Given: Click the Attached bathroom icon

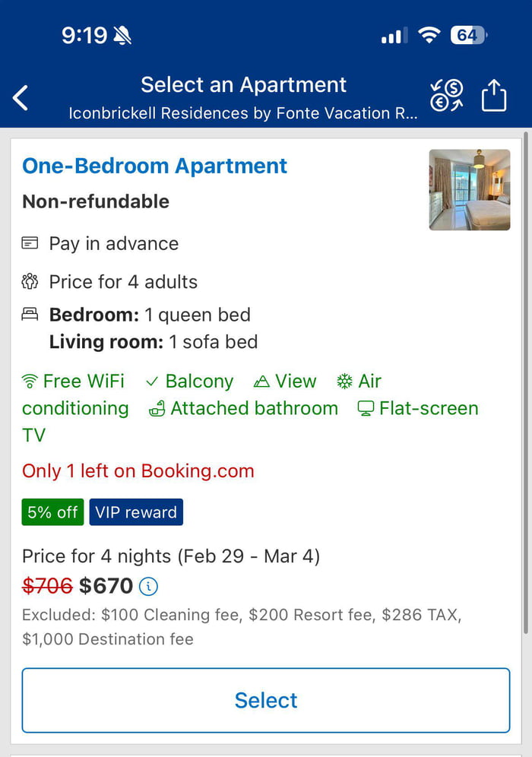Looking at the screenshot, I should click(x=156, y=408).
